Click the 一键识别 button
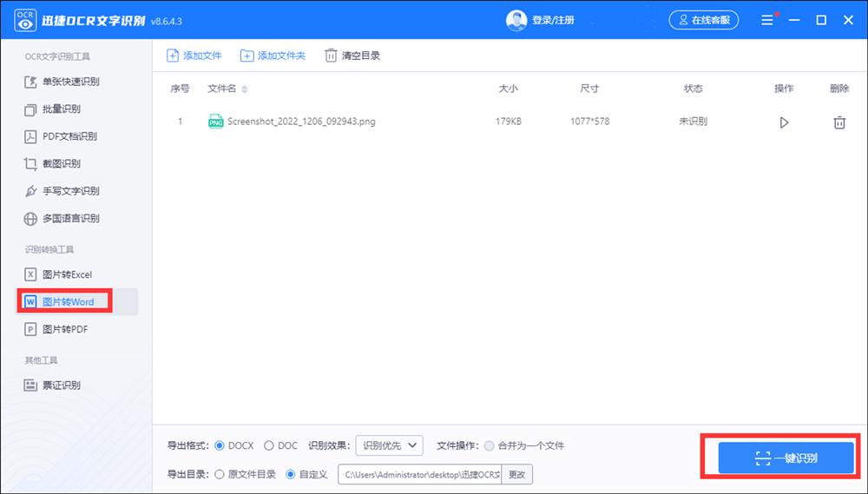868x494 pixels. pos(786,458)
